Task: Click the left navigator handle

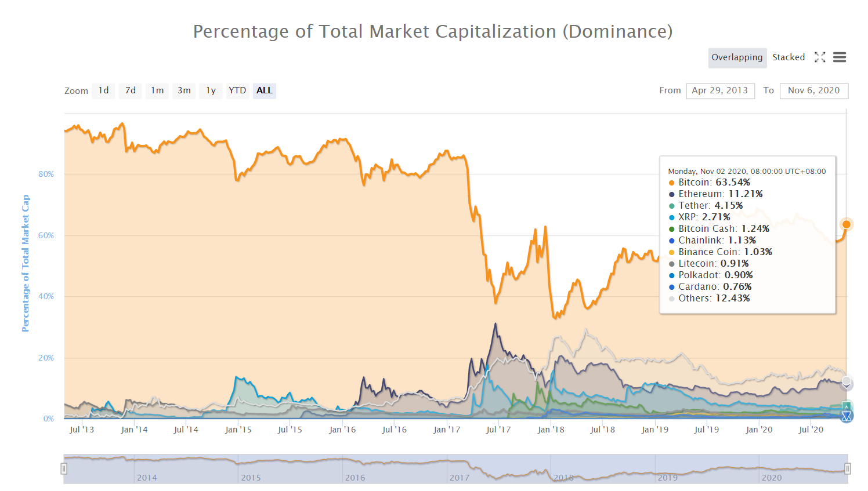Action: point(64,468)
